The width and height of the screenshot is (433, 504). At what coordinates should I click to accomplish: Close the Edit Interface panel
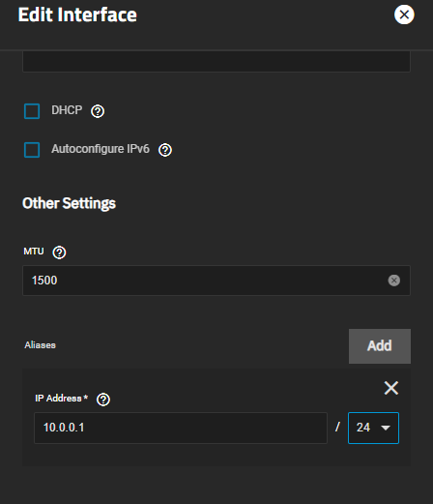404,15
